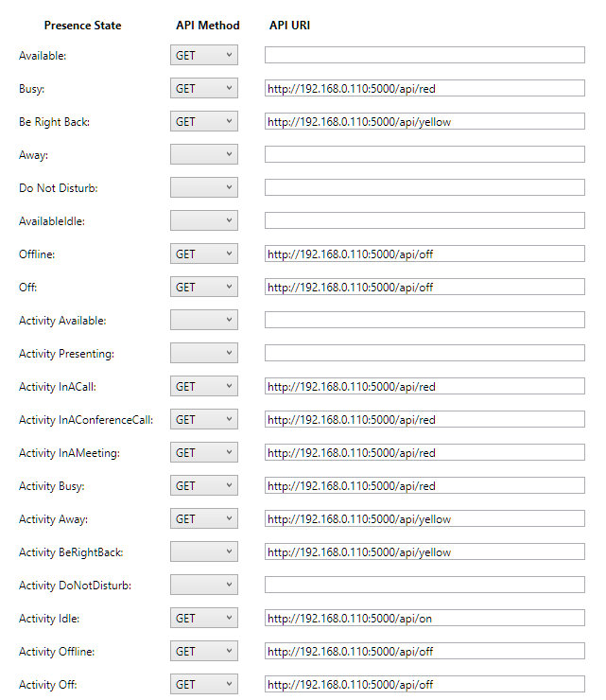Click the Activity InAMeeting URI field
The image size is (606, 700).
pyautogui.click(x=424, y=453)
